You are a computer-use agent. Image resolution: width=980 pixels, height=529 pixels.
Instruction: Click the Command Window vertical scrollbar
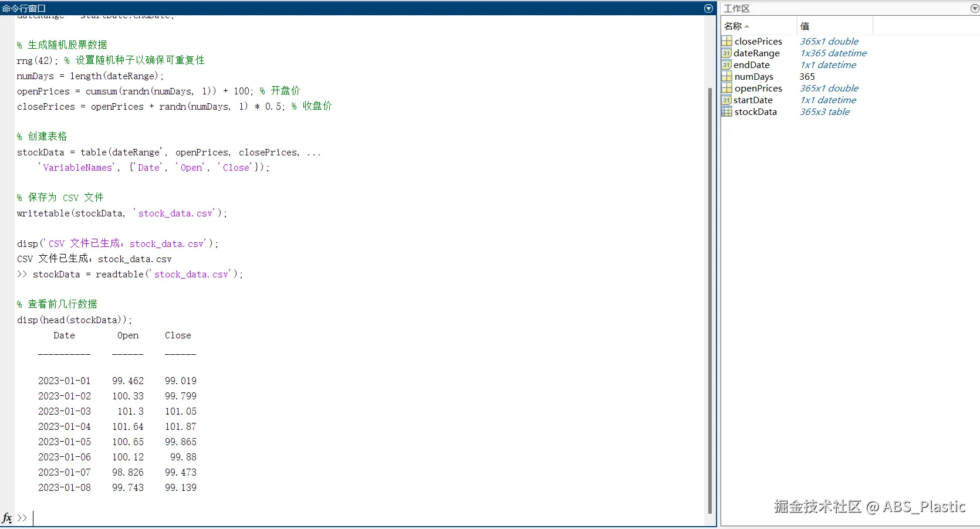point(710,300)
